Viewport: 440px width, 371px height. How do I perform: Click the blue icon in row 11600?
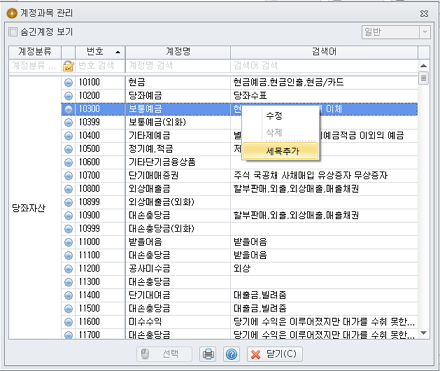(x=68, y=322)
